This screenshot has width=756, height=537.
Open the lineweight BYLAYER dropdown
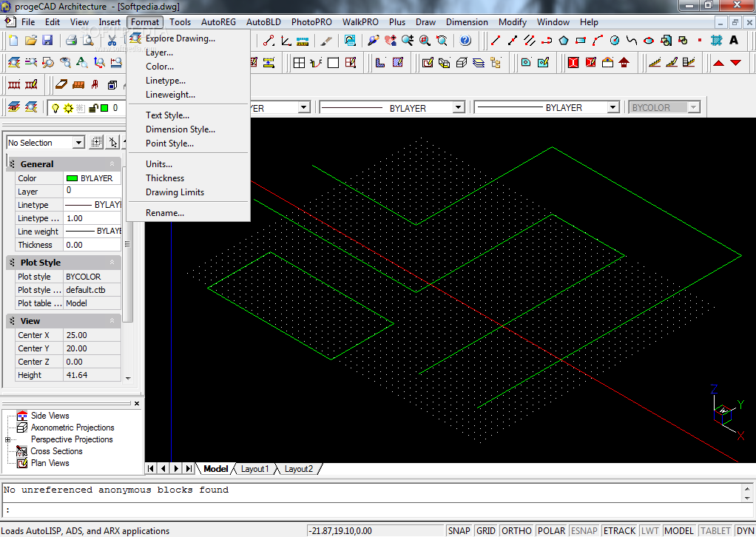pyautogui.click(x=612, y=107)
